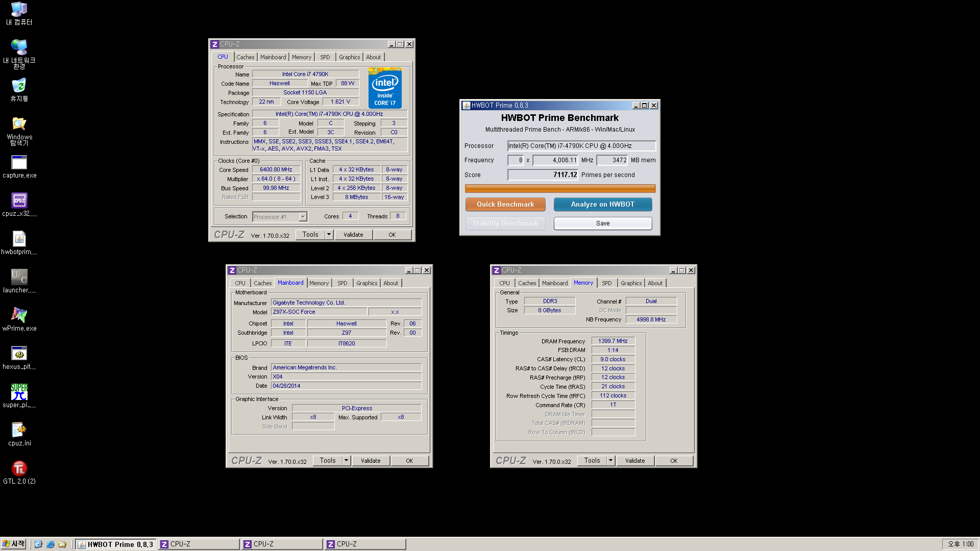980x551 pixels.
Task: Click Tools button in the CPU window
Action: (x=310, y=235)
